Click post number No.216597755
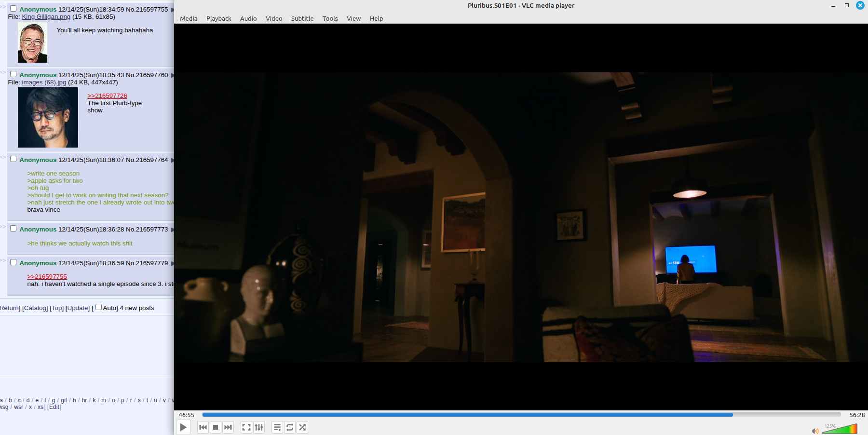Viewport: 868px width, 435px height. [x=147, y=10]
